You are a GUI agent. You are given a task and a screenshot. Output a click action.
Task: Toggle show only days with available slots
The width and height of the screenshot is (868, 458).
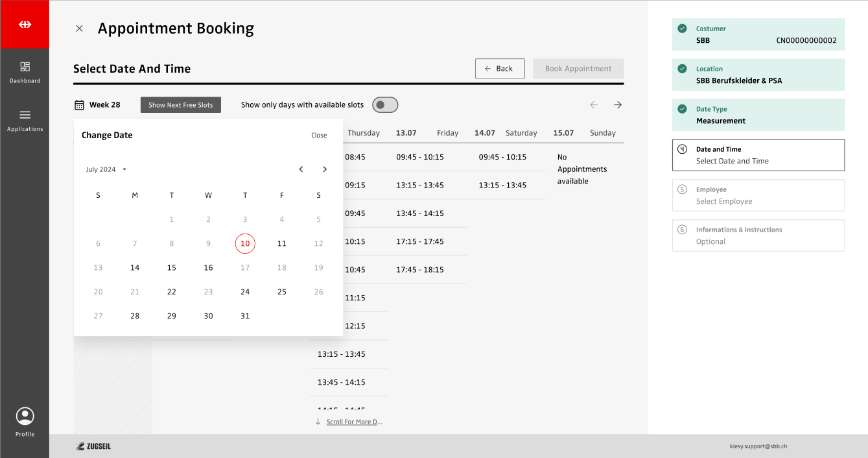[x=385, y=105]
